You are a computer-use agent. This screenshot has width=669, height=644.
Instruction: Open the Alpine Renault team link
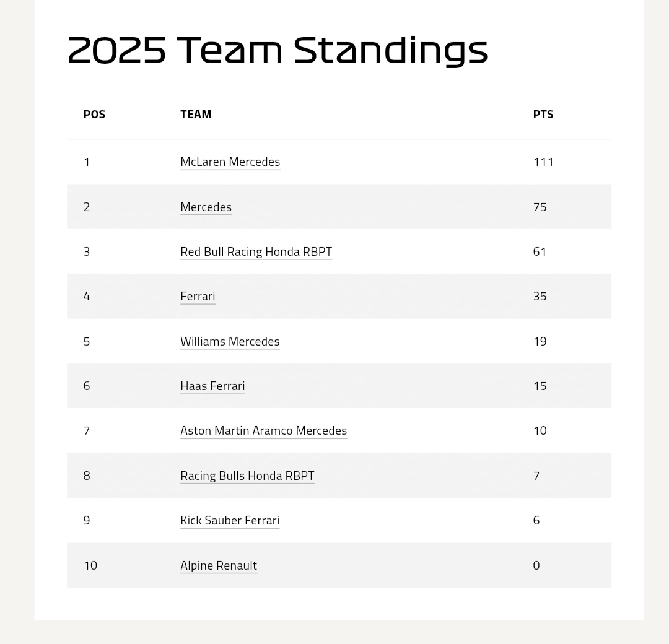point(219,565)
